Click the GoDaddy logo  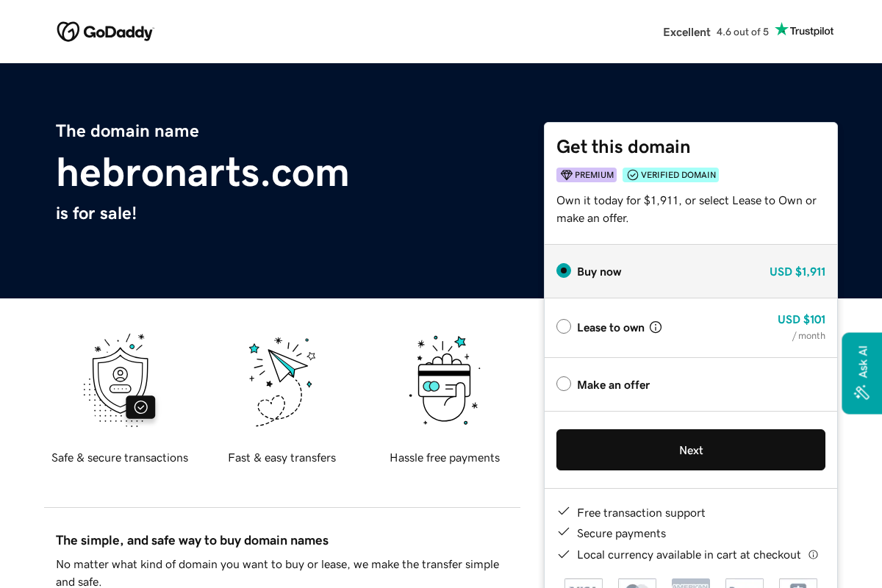105,32
